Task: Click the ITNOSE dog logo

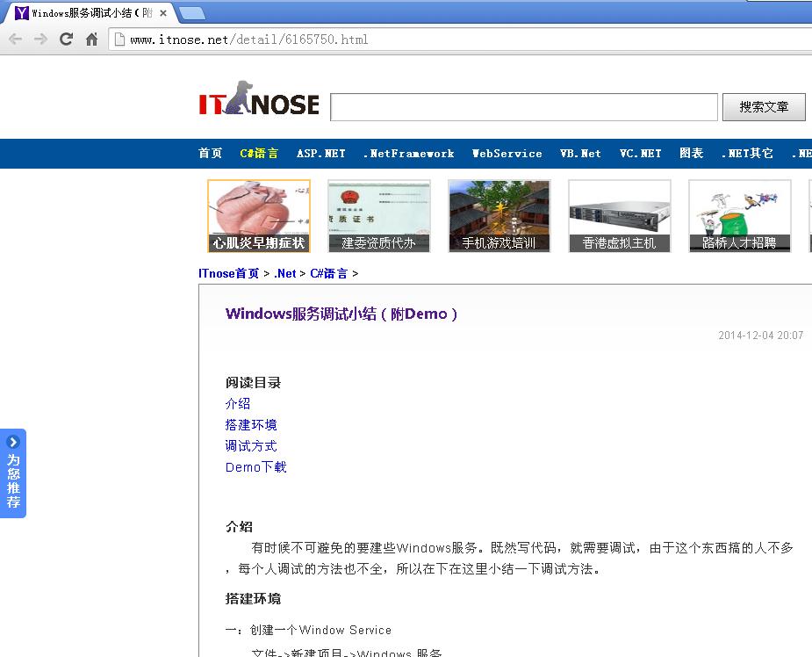Action: coord(258,104)
